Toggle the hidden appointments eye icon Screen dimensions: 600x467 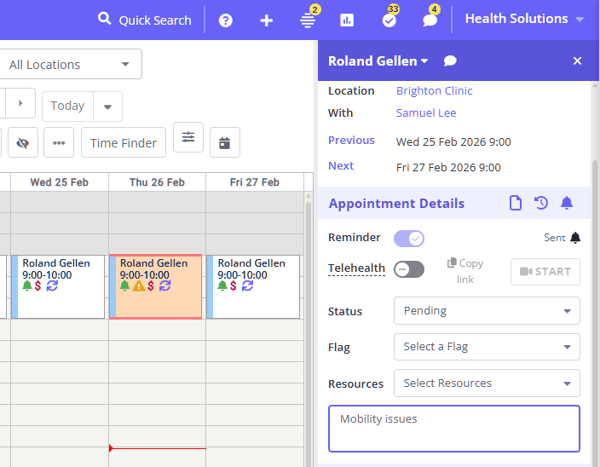(22, 143)
